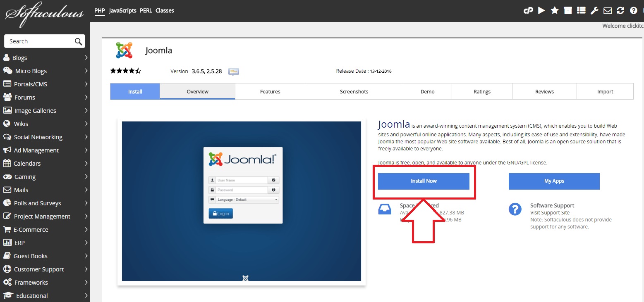The width and height of the screenshot is (644, 302).
Task: Open ratings with the star icon
Action: click(555, 10)
